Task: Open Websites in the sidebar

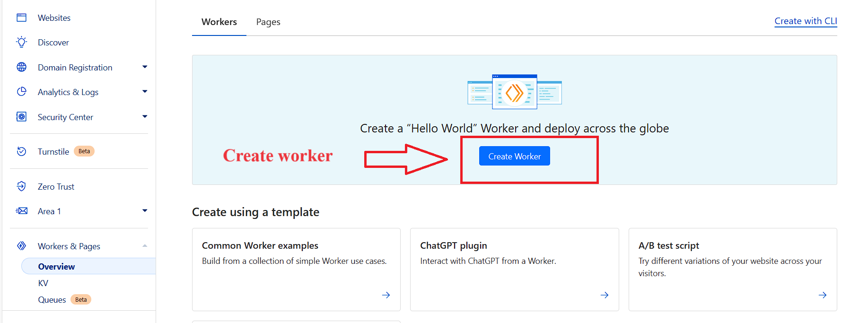Action: pyautogui.click(x=54, y=18)
